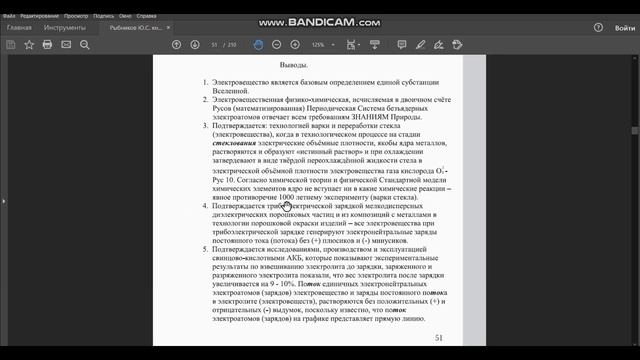Open the Справка menu

coord(146,16)
